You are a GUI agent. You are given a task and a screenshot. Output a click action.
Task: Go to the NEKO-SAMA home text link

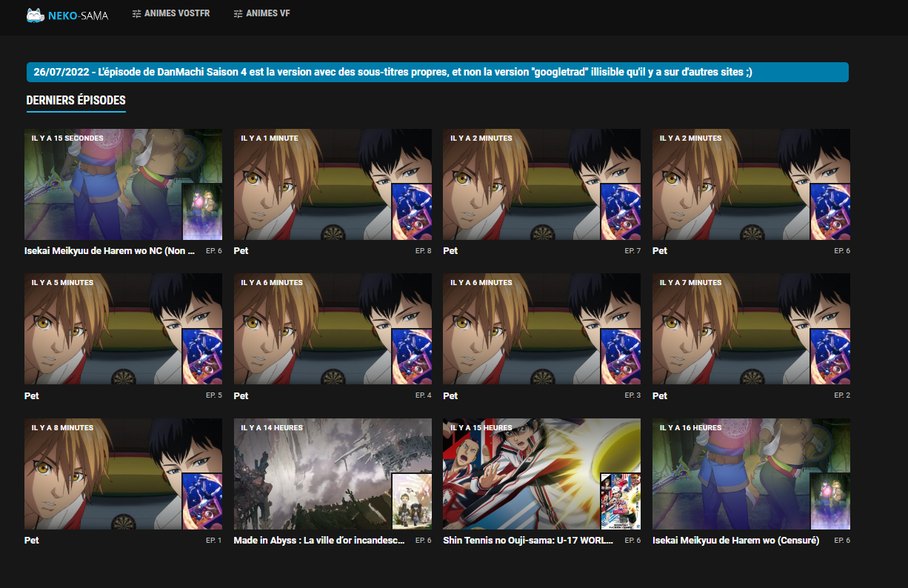click(78, 15)
